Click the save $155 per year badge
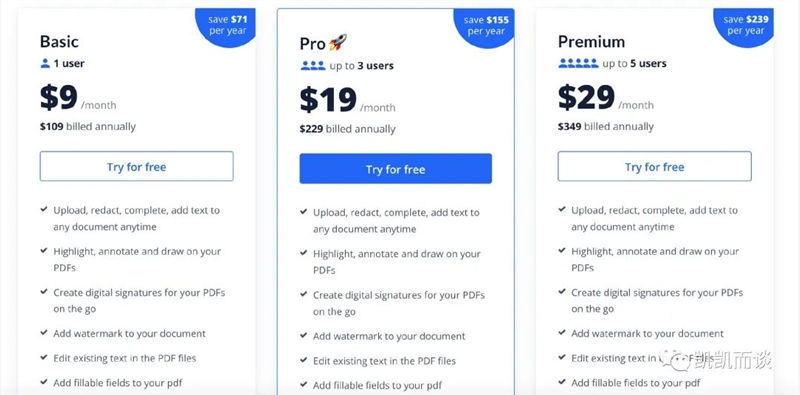 pyautogui.click(x=484, y=26)
